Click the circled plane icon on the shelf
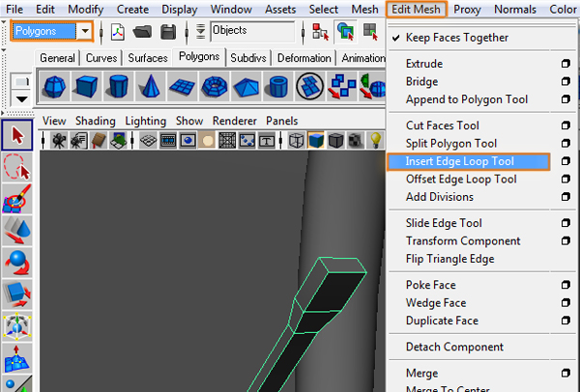580x392 pixels. (309, 87)
